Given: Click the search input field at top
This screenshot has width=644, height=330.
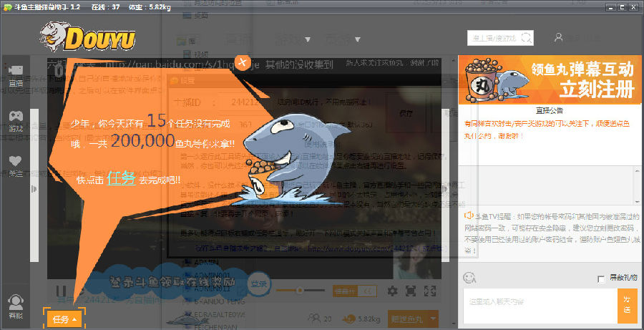Looking at the screenshot, I should pos(494,38).
